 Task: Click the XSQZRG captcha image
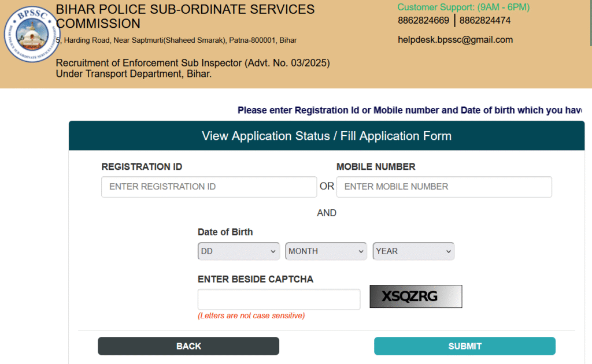click(416, 296)
